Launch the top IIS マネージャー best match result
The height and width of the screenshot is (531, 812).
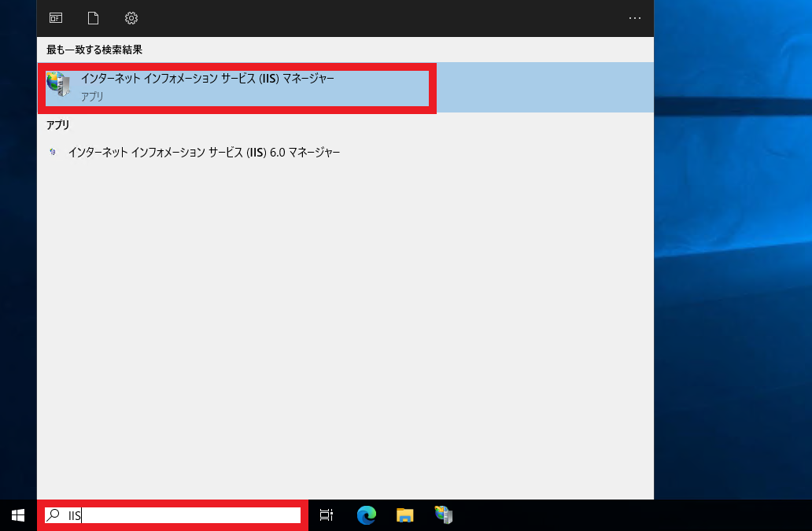tap(345, 87)
